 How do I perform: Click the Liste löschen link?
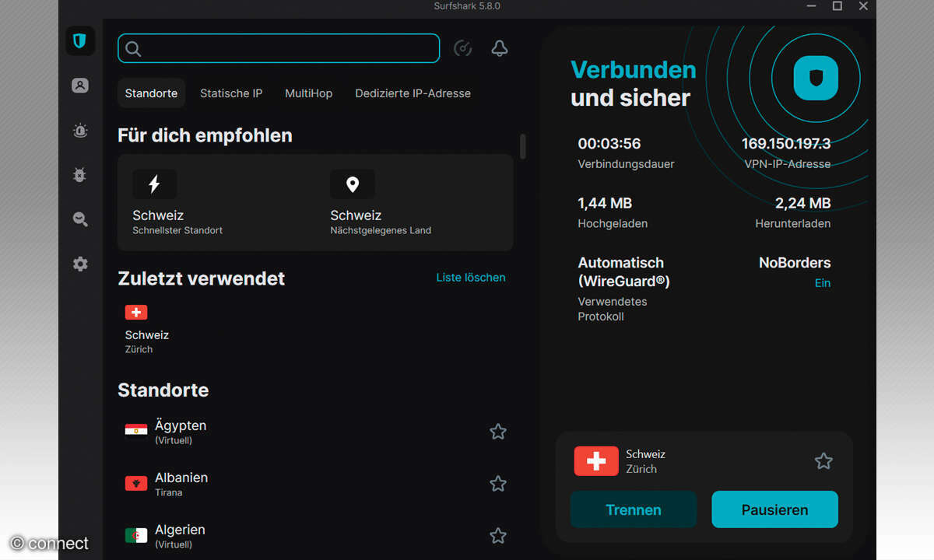coord(471,278)
